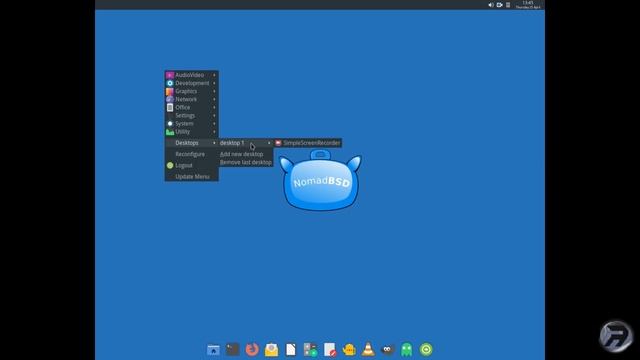
Task: Select SimpleScreenRecorder window entry
Action: point(308,143)
